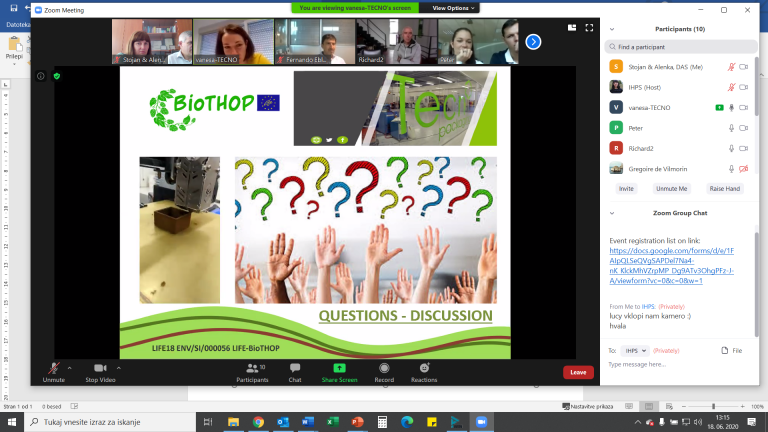Open audio options arrow beside Unmute
Viewport: 768px width, 432px height.
click(x=70, y=368)
